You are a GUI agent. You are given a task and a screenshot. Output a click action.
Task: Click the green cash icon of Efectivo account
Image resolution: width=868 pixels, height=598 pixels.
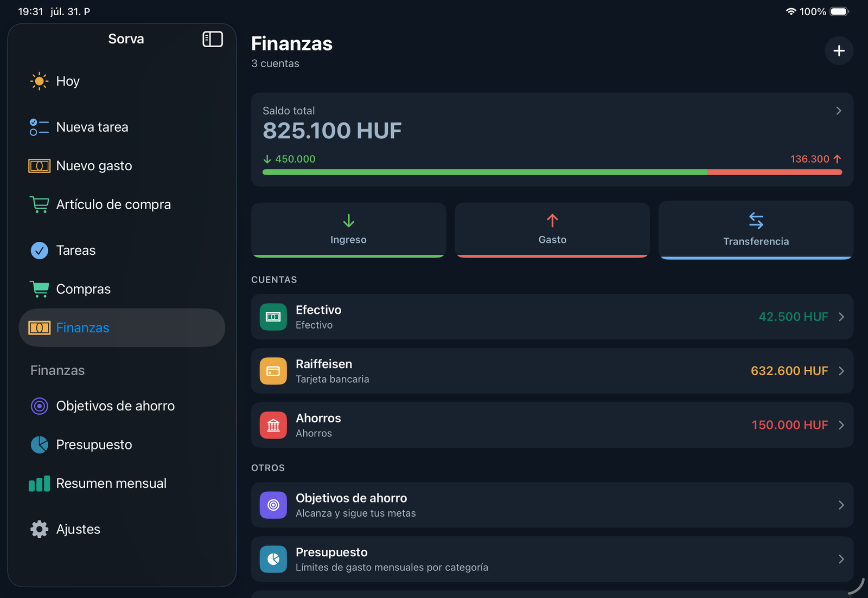[273, 317]
